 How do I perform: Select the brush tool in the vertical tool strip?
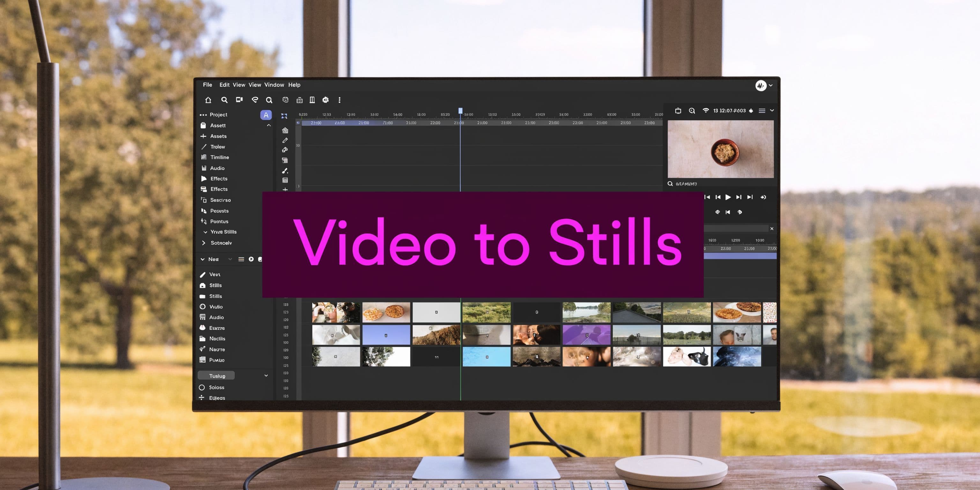point(285,170)
